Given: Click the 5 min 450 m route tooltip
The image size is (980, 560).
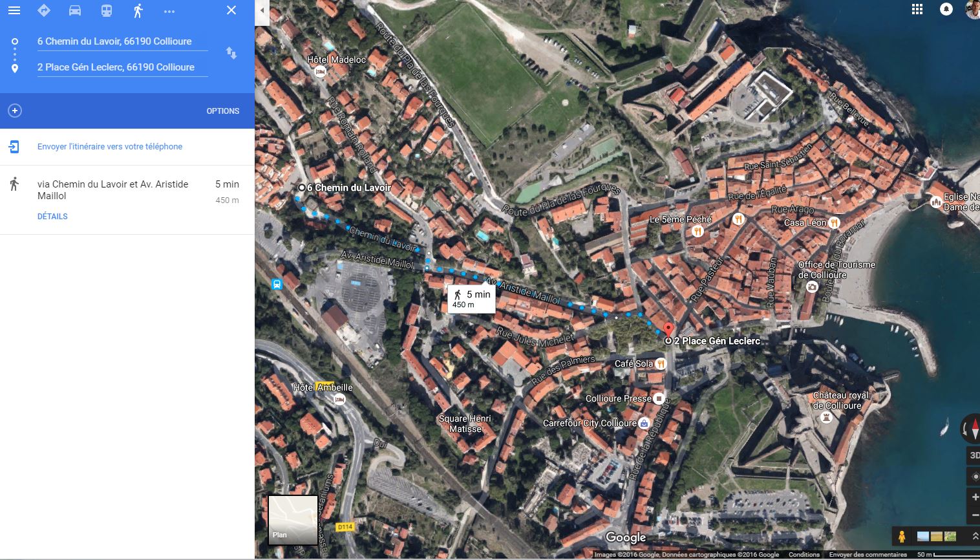Looking at the screenshot, I should 471,299.
